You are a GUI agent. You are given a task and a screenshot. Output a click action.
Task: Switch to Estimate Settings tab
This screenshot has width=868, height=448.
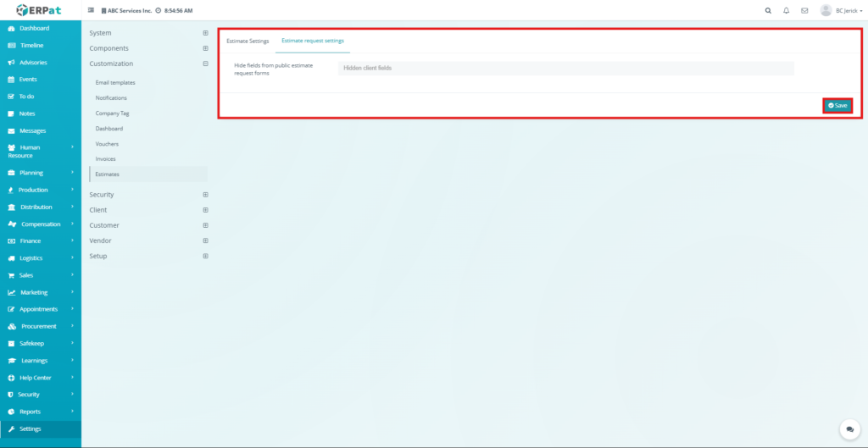pos(248,41)
